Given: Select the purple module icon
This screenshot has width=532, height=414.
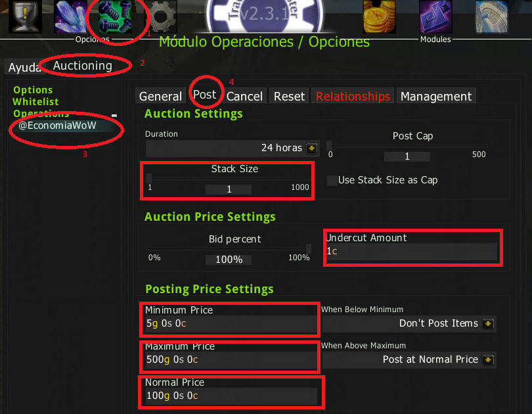Looking at the screenshot, I should pos(435,16).
